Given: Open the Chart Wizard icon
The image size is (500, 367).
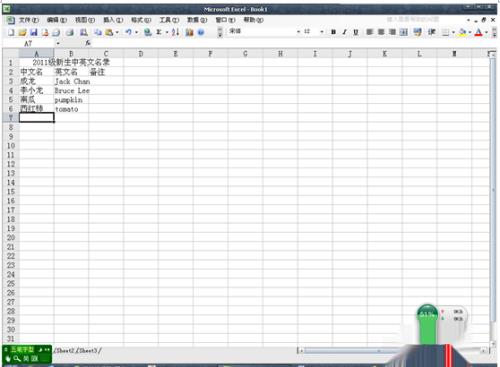Looking at the screenshot, I should click(x=190, y=32).
